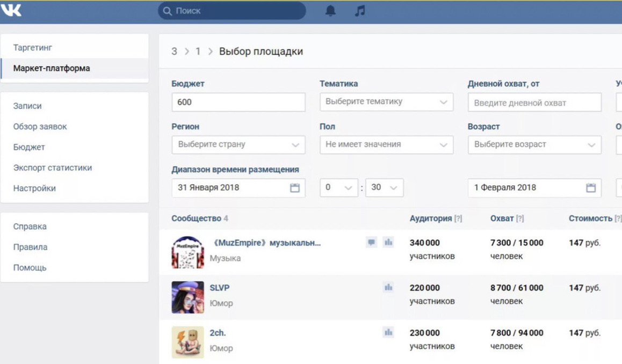Click the 7 300 / 15 000 reach value
The image size is (622, 364).
coord(517,243)
